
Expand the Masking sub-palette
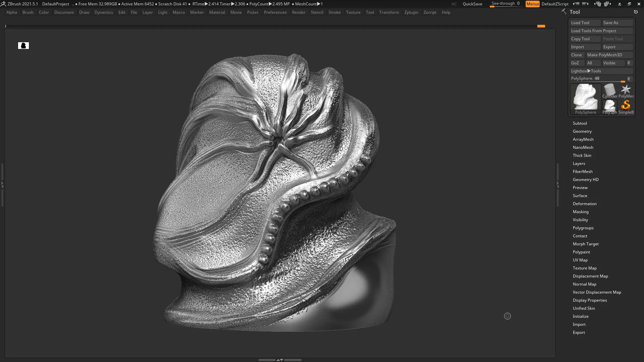581,212
